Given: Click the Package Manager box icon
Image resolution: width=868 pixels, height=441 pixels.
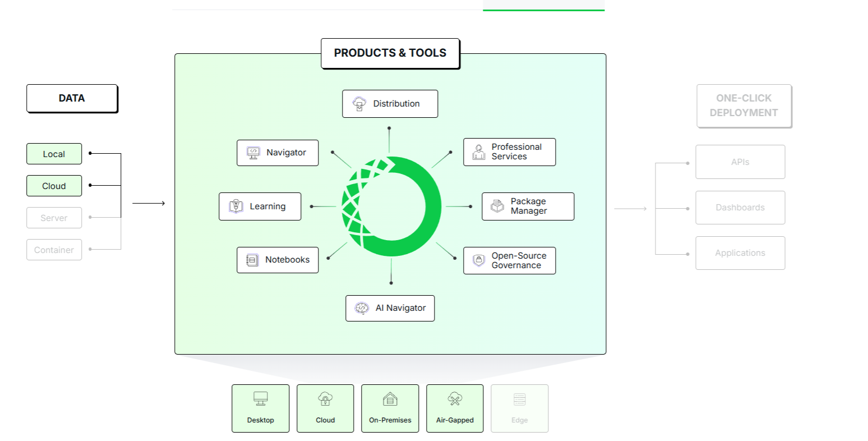Looking at the screenshot, I should coord(497,206).
